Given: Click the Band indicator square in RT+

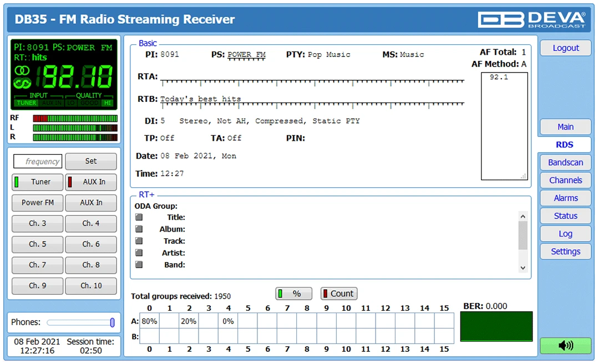Looking at the screenshot, I should [x=139, y=264].
